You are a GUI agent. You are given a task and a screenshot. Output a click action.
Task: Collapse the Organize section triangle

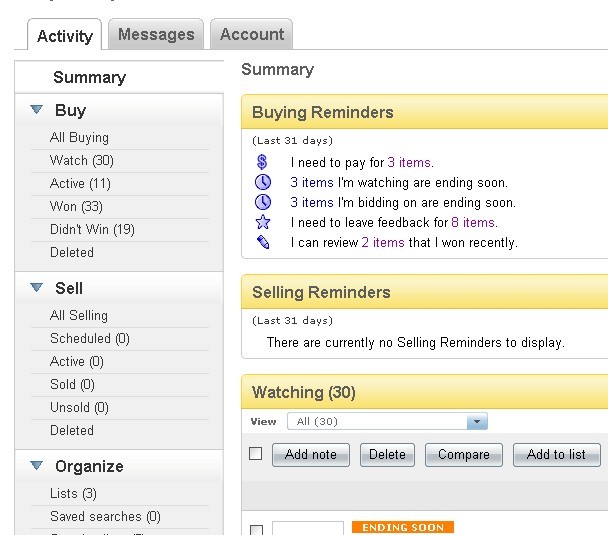click(37, 466)
